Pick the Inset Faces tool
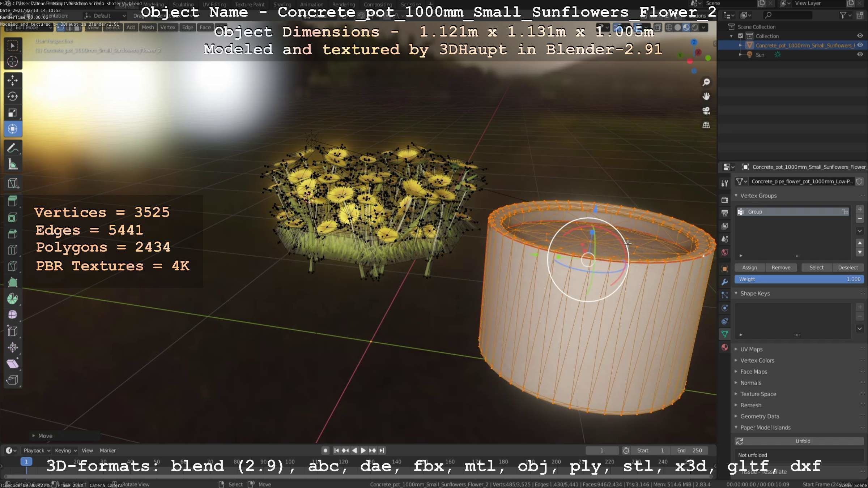Image resolution: width=868 pixels, height=488 pixels. coord(13,217)
